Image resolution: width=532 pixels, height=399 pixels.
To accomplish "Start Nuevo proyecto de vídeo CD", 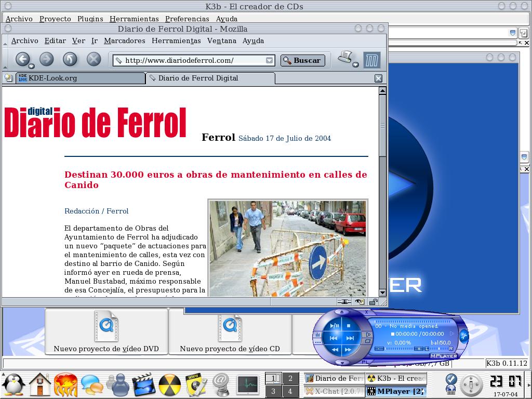I will point(230,331).
